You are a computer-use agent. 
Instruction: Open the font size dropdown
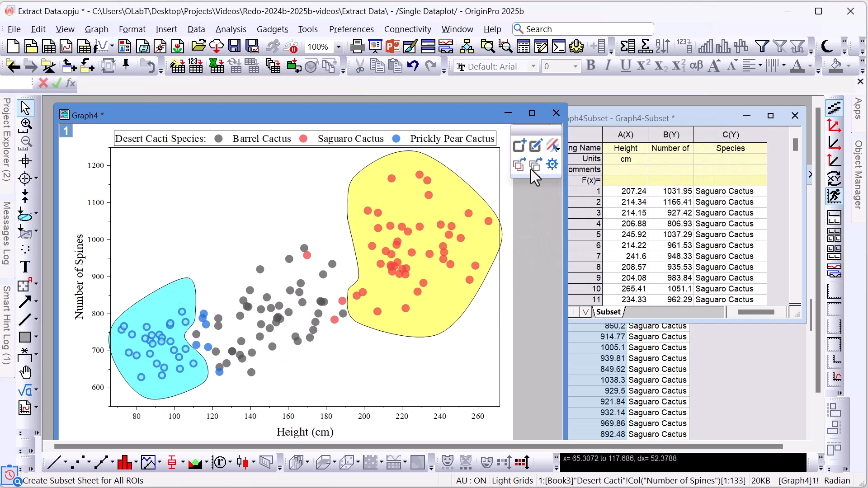click(575, 66)
